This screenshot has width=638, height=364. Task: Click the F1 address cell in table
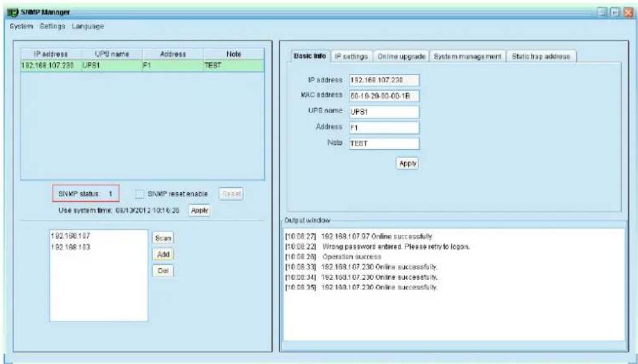[173, 66]
